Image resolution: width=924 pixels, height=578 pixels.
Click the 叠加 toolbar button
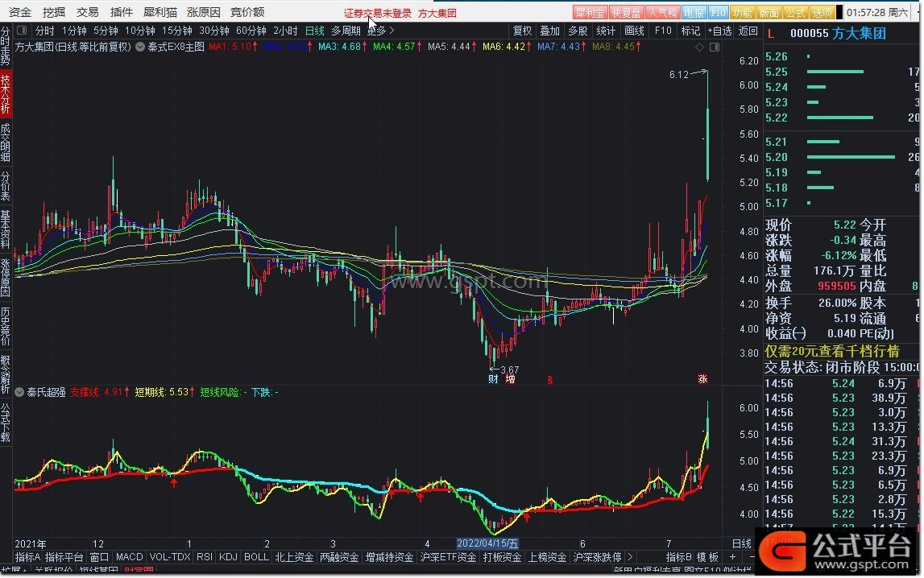coord(549,31)
